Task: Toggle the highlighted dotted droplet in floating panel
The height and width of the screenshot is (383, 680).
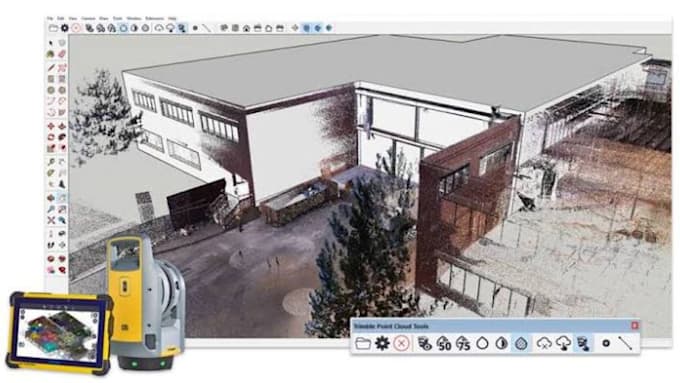Action: [521, 344]
